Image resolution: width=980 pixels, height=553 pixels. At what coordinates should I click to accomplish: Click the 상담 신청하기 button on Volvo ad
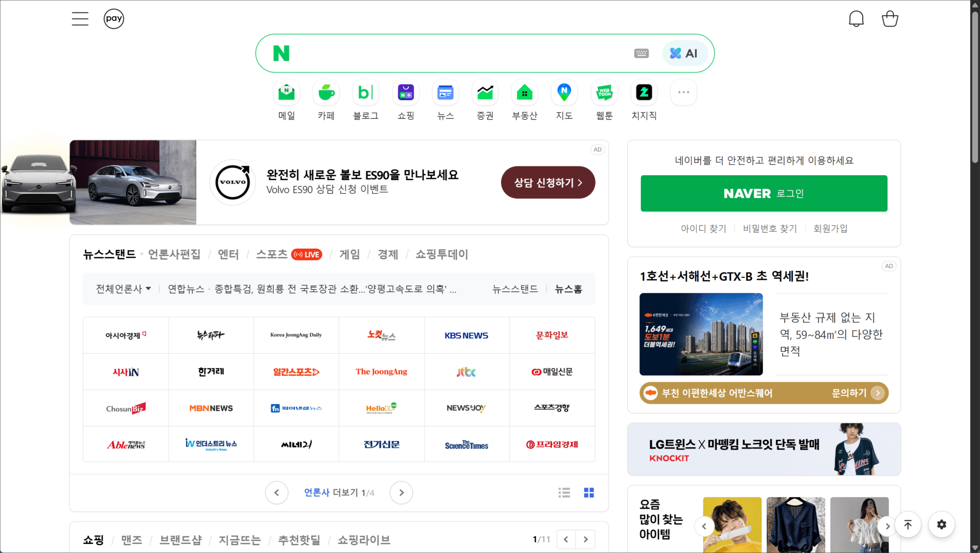[548, 182]
